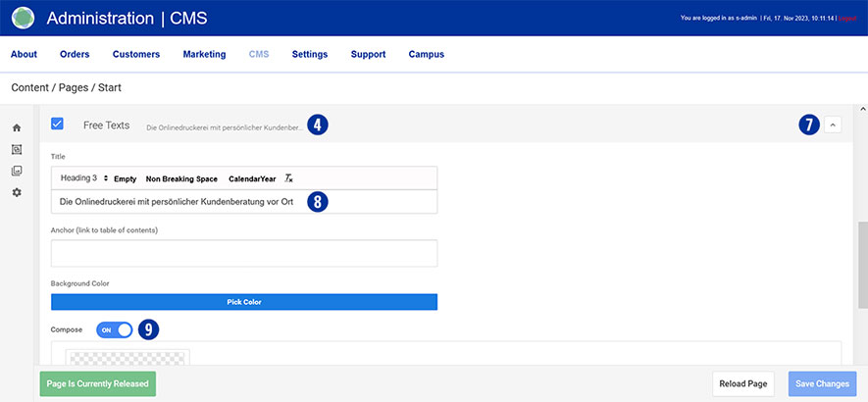Click the Logout link
This screenshot has height=402, width=868.
[846, 19]
